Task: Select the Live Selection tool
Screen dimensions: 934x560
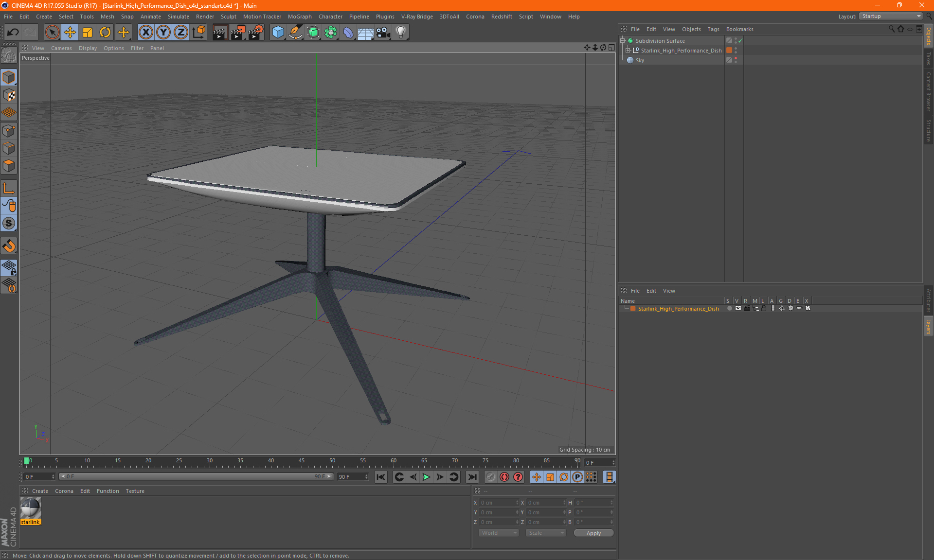Action: 52,32
